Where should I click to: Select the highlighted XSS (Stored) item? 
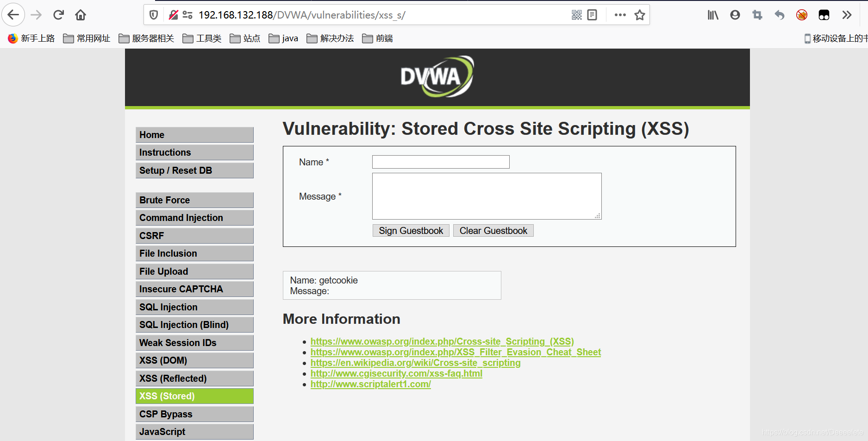[194, 396]
